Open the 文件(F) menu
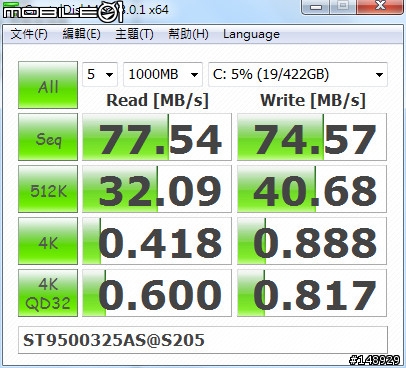Image resolution: width=406 pixels, height=368 pixels. click(29, 34)
